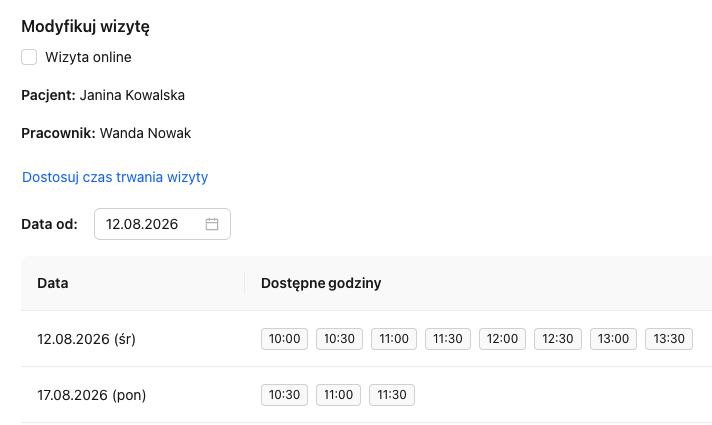712x425 pixels.
Task: Click the 17.08.2026 (pon) date row cell
Action: (x=92, y=395)
